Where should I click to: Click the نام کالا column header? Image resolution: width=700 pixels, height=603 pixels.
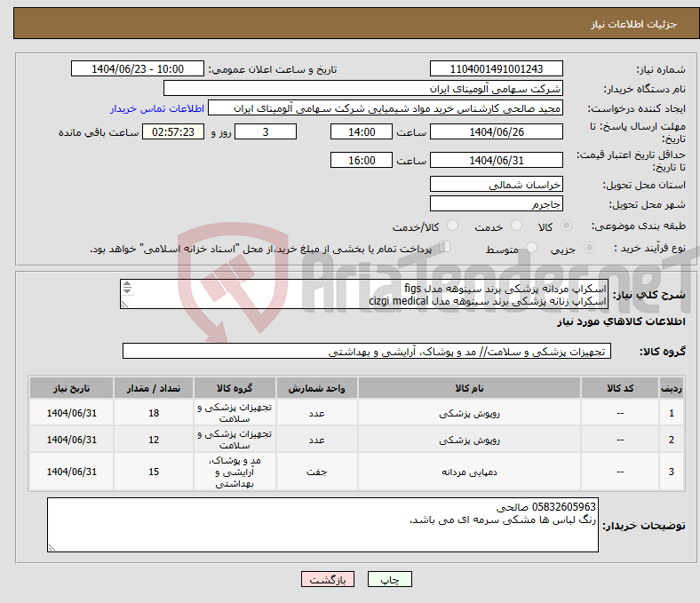pos(469,388)
